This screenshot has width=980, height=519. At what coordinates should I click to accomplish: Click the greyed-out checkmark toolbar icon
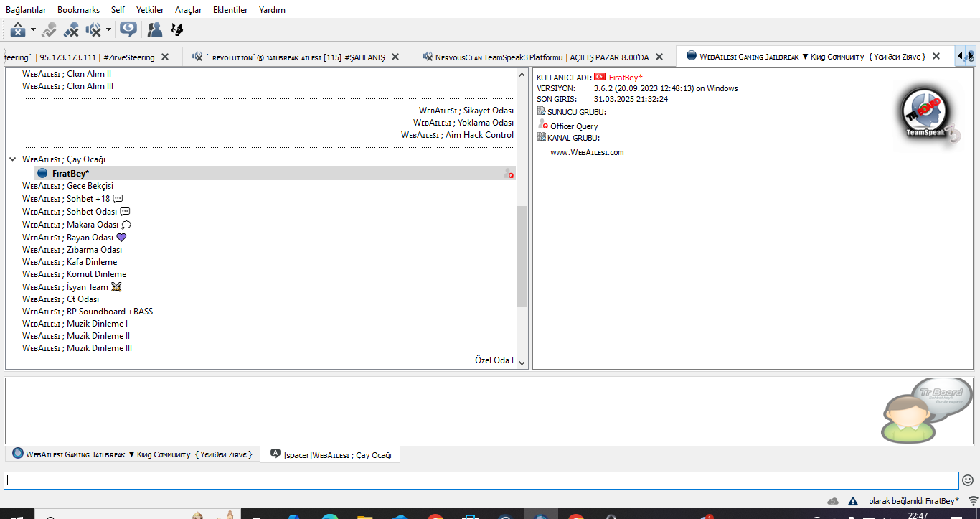tap(49, 29)
